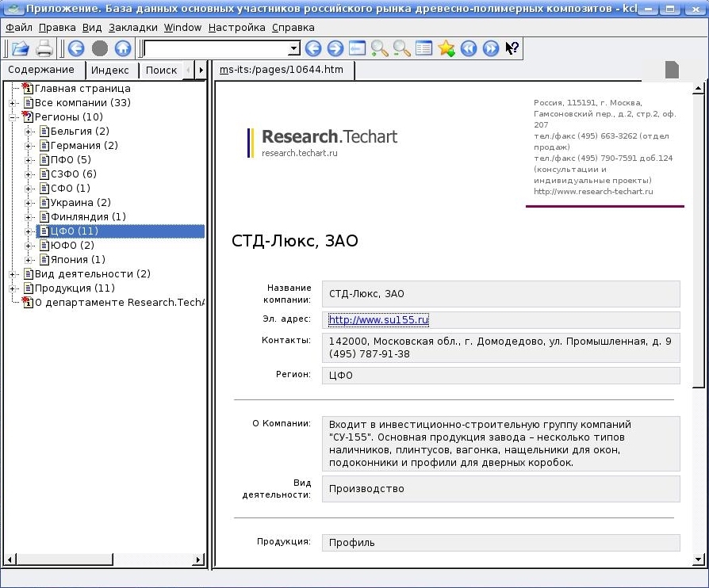Screen dimensions: 709x588
Task: Click the Research.Techart logo
Action: coord(323,143)
